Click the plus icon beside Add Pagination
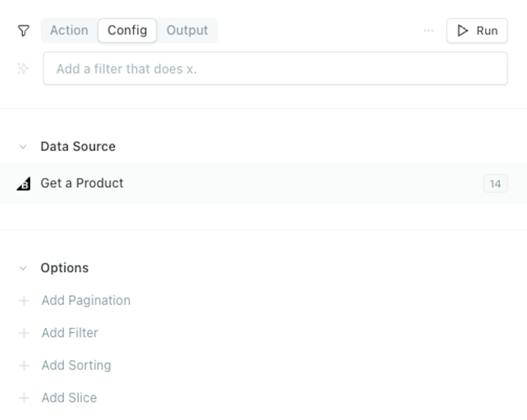The height and width of the screenshot is (420, 527). [24, 301]
